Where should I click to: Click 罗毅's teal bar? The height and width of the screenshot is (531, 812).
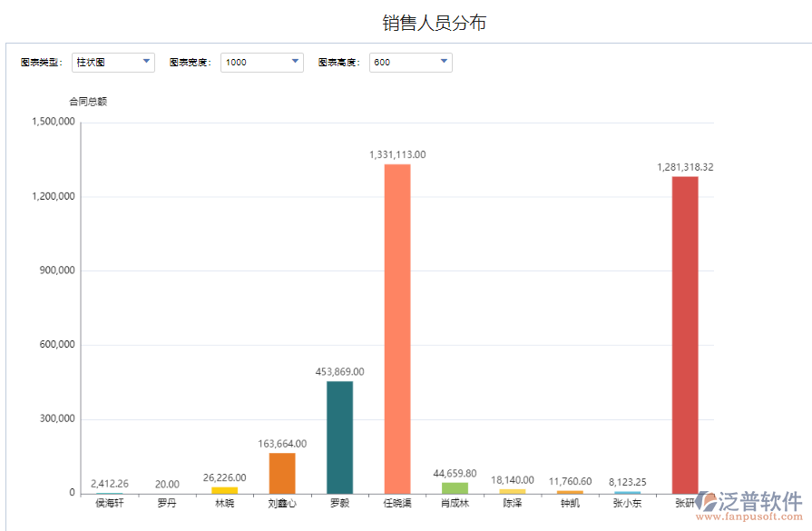pyautogui.click(x=338, y=436)
